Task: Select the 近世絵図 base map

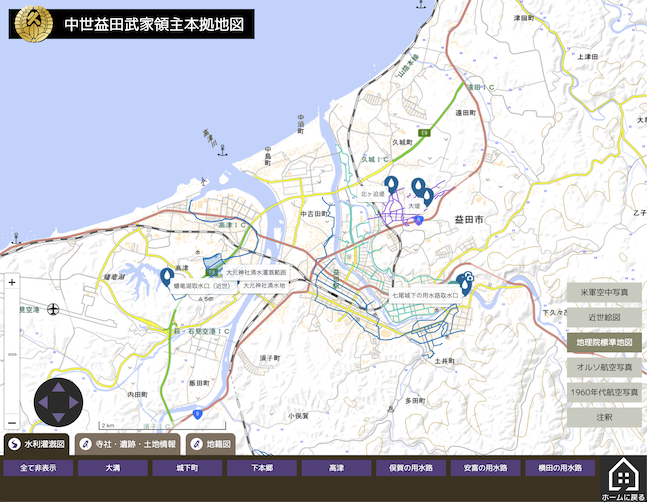Action: pos(606,317)
